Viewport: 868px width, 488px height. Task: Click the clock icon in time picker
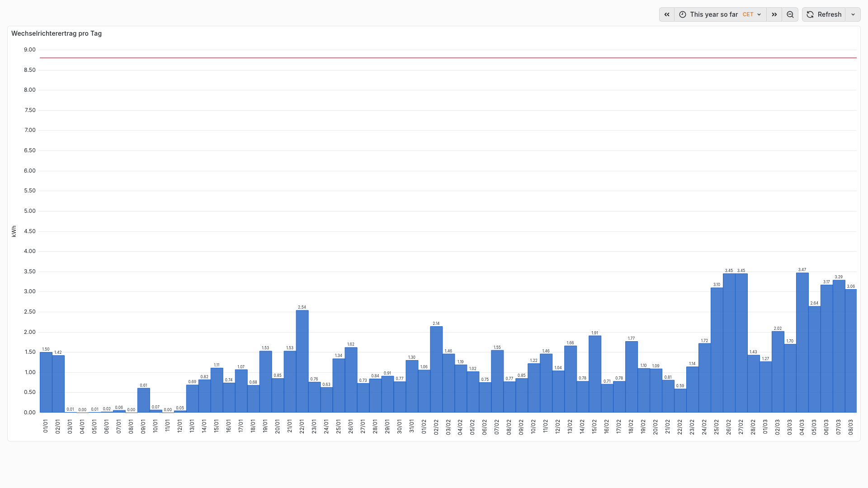[683, 14]
